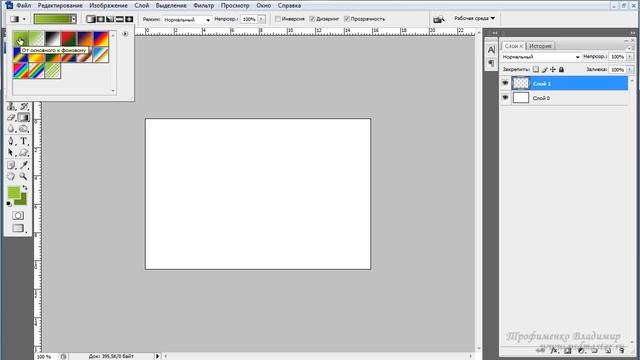Open the Слой menu
The height and width of the screenshot is (360, 640).
pos(142,6)
